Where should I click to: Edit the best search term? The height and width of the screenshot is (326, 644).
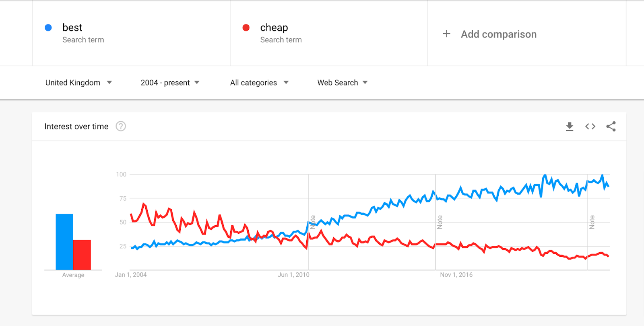tap(131, 33)
